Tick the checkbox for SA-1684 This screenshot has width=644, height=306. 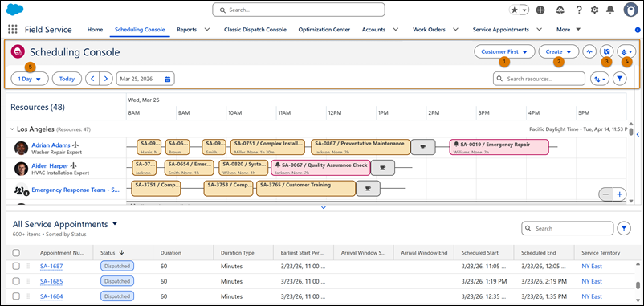[x=16, y=296]
